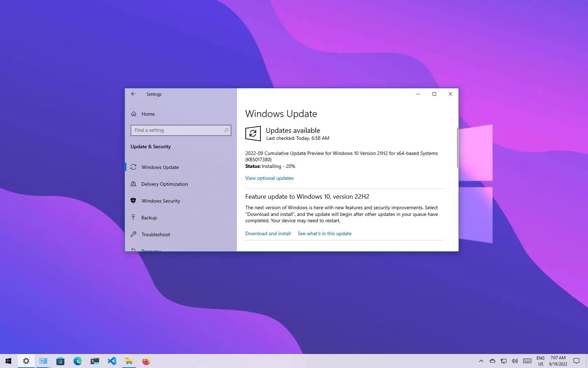588x368 pixels.
Task: Open the notification center icon
Action: pyautogui.click(x=576, y=361)
